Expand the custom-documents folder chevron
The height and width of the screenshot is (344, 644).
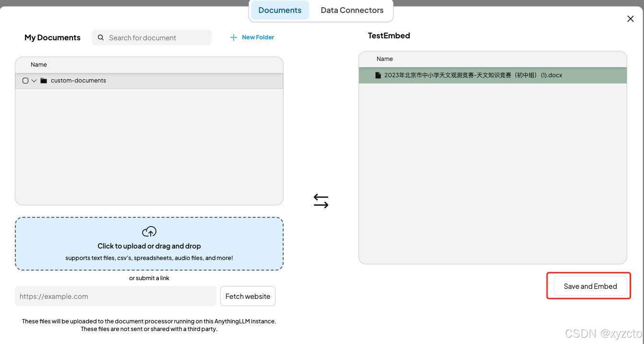(x=34, y=81)
